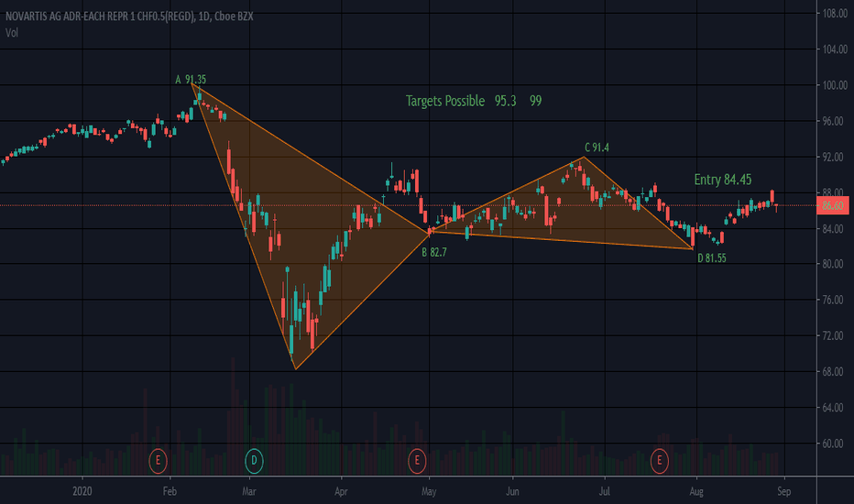Click the July earnings E marker
This screenshot has height=504, width=854.
(x=659, y=461)
